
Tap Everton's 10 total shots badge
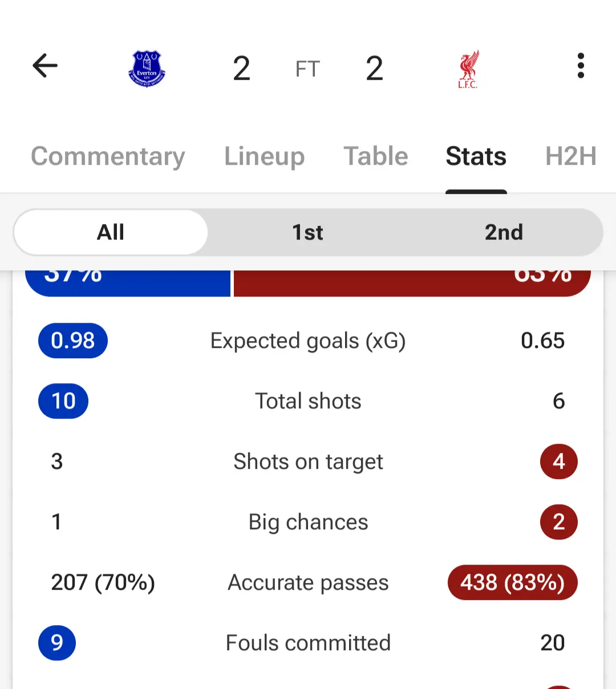tap(63, 401)
